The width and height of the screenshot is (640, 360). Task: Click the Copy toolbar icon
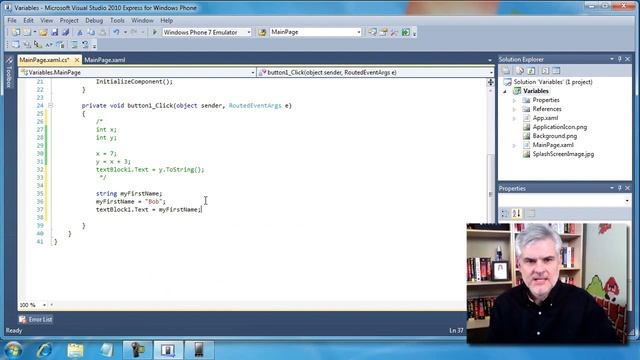91,32
